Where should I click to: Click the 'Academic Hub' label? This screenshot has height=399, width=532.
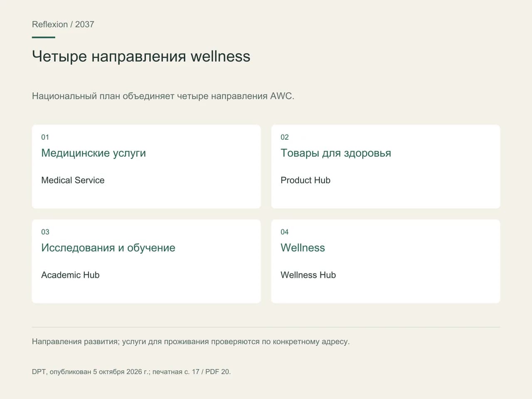pyautogui.click(x=70, y=275)
